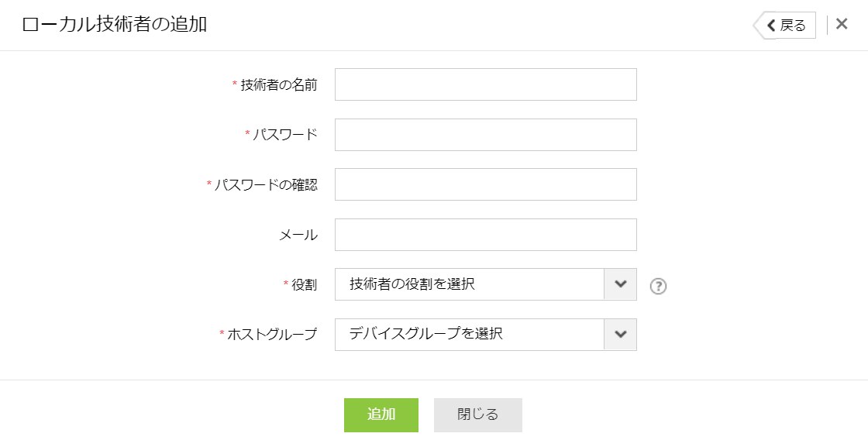The height and width of the screenshot is (447, 868).
Task: Click the パスワードの確認 field label
Action: [266, 185]
